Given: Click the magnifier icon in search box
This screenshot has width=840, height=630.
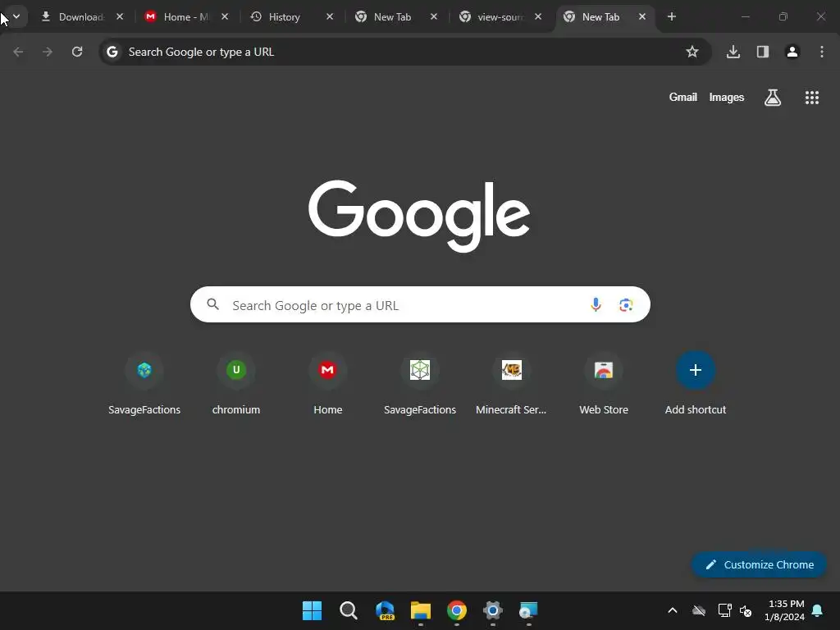Looking at the screenshot, I should pyautogui.click(x=212, y=304).
